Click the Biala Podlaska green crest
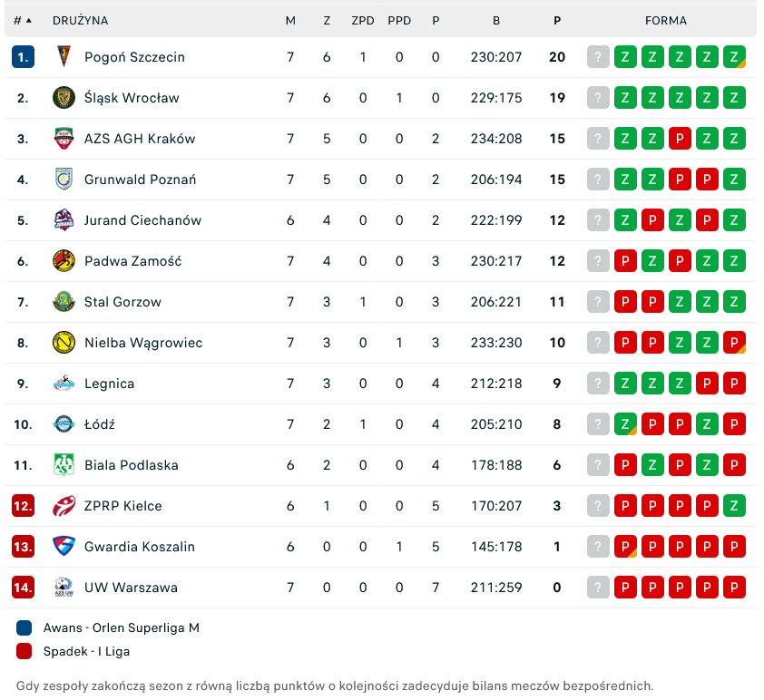Viewport: 764px width, 700px height. coord(64,465)
